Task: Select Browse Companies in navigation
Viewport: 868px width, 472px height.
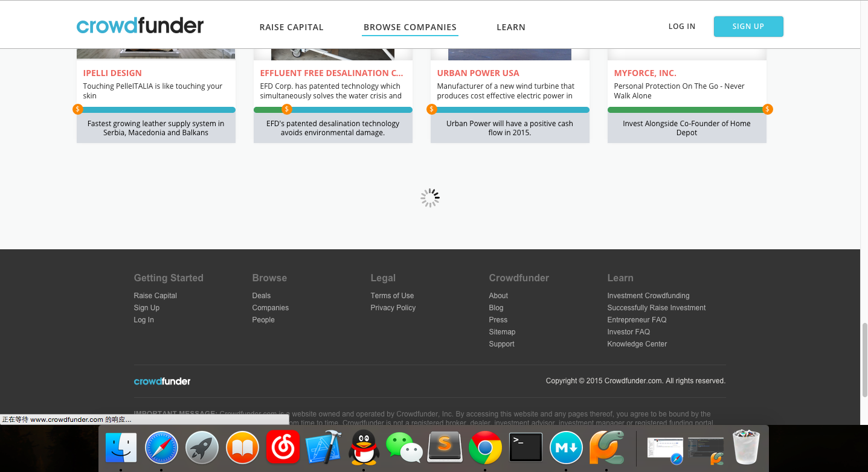Action: click(410, 27)
